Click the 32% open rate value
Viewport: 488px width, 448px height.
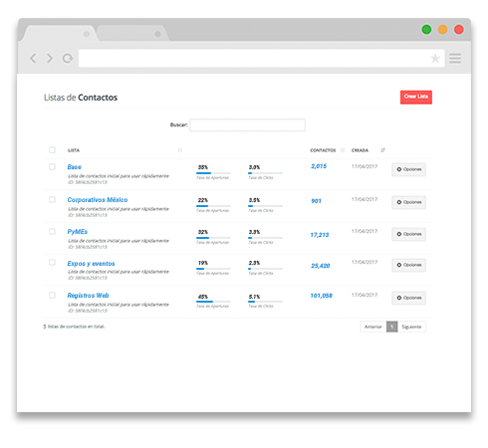pyautogui.click(x=203, y=232)
